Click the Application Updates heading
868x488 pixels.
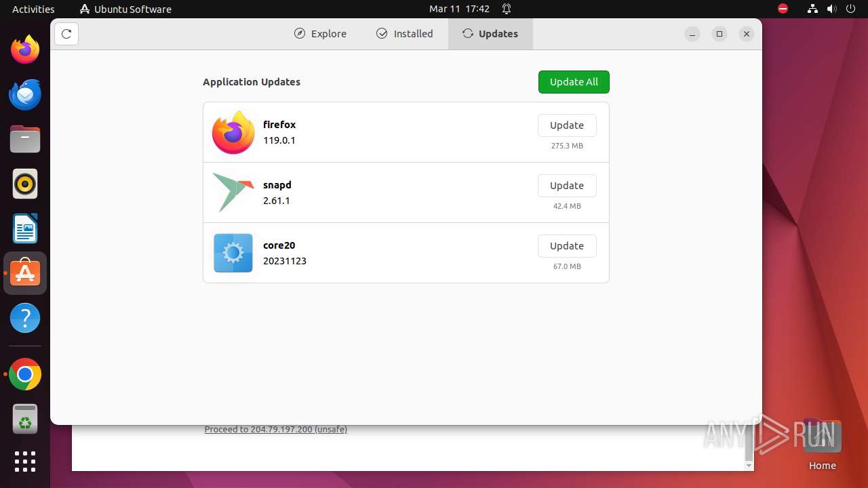tap(252, 82)
